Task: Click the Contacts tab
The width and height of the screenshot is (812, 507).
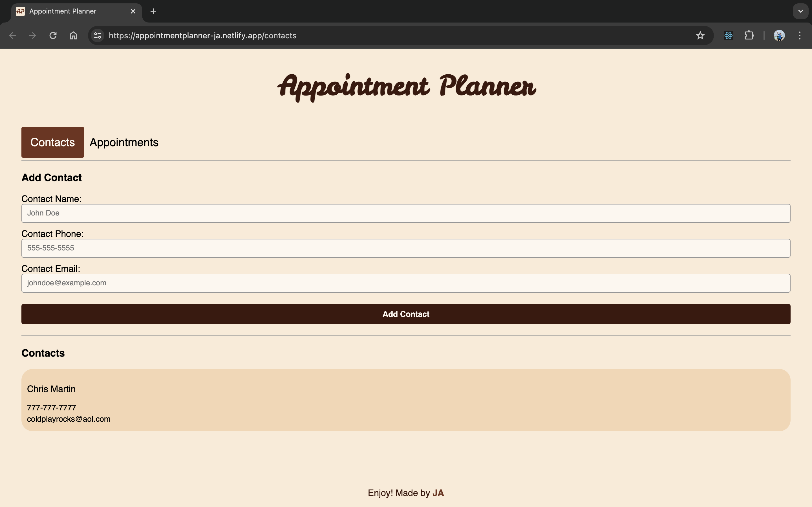Action: click(x=53, y=142)
